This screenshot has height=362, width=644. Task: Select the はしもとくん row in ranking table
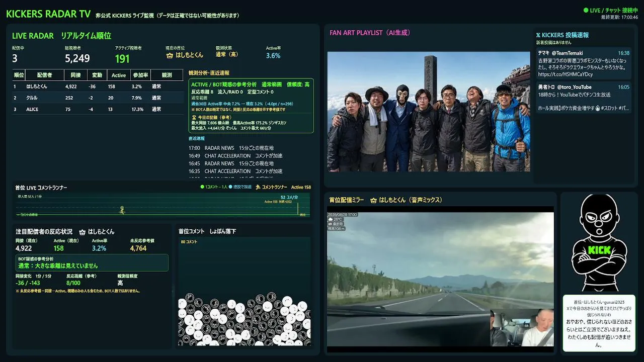point(98,86)
